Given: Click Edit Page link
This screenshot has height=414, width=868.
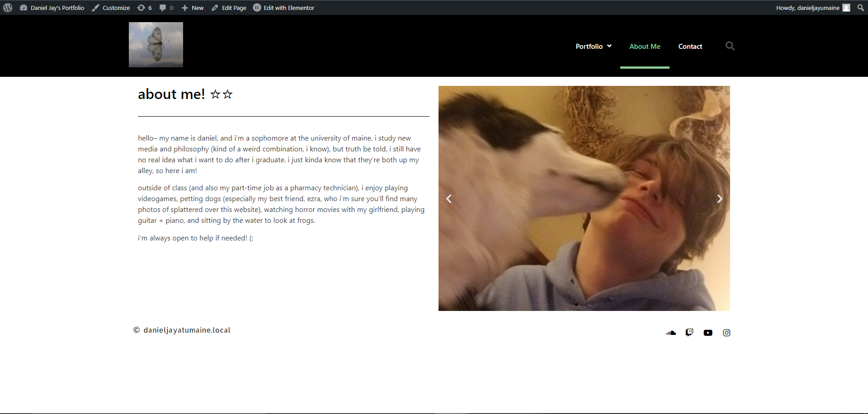Looking at the screenshot, I should click(229, 8).
